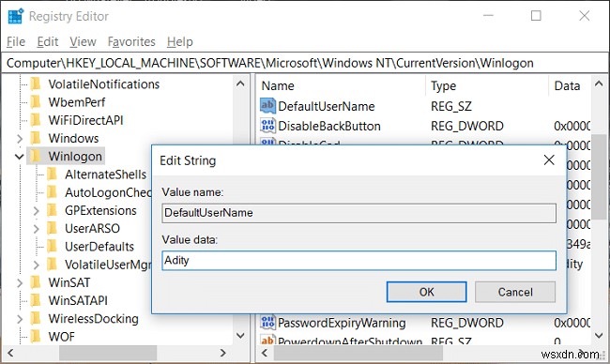Select the WOF tree item label

[x=61, y=337]
